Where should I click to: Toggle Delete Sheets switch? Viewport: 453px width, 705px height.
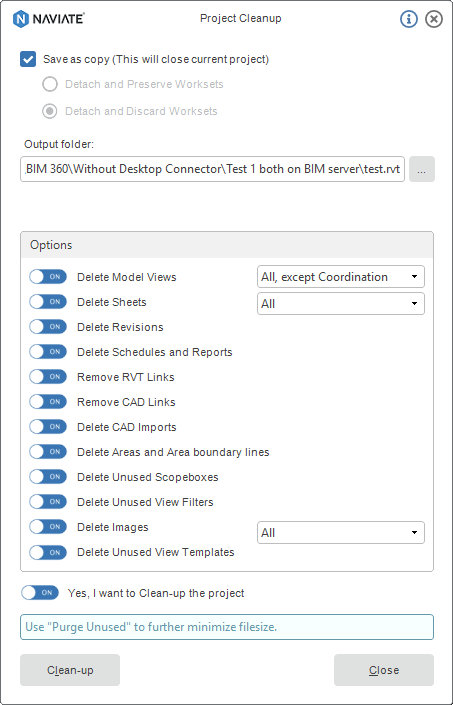(x=48, y=302)
